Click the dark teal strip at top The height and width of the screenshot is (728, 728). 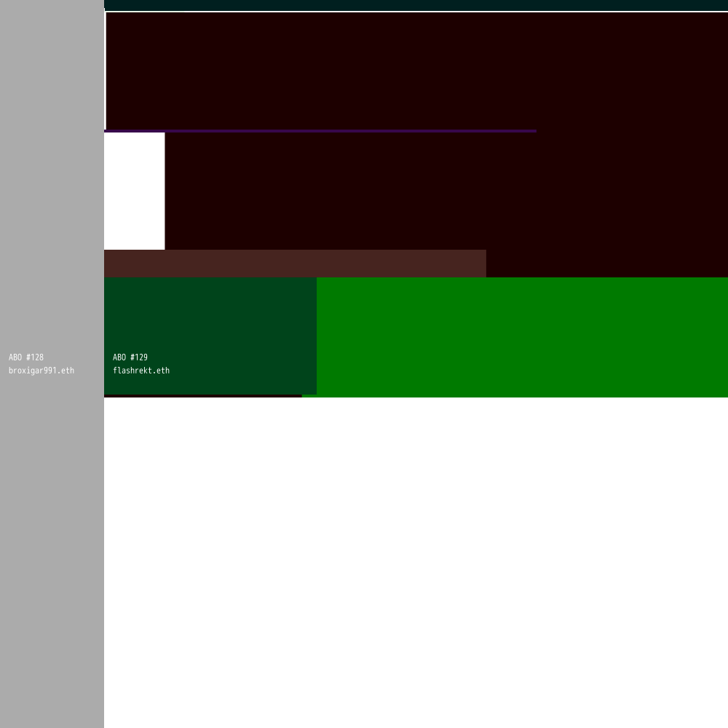coord(415,5)
